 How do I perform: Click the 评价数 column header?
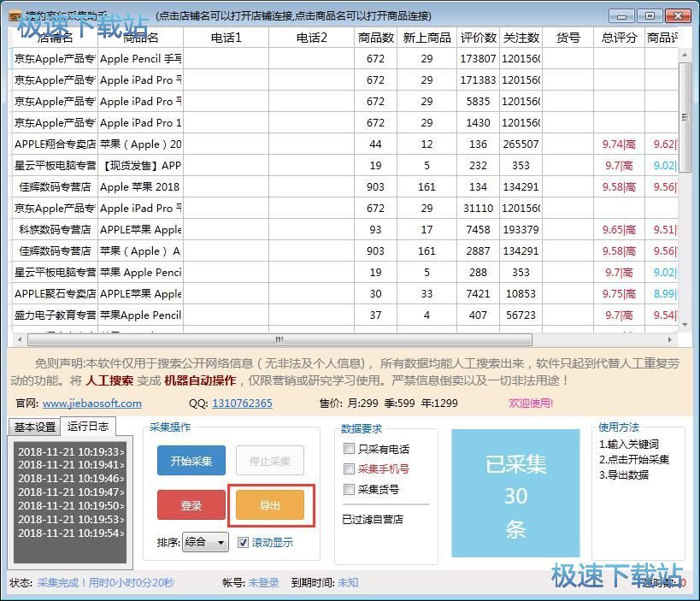pyautogui.click(x=478, y=38)
